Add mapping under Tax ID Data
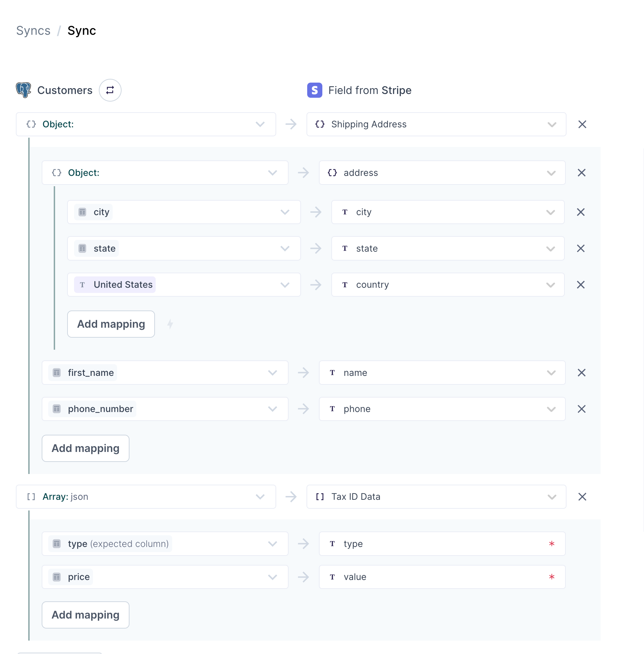Viewport: 644px width, 654px height. click(x=85, y=615)
